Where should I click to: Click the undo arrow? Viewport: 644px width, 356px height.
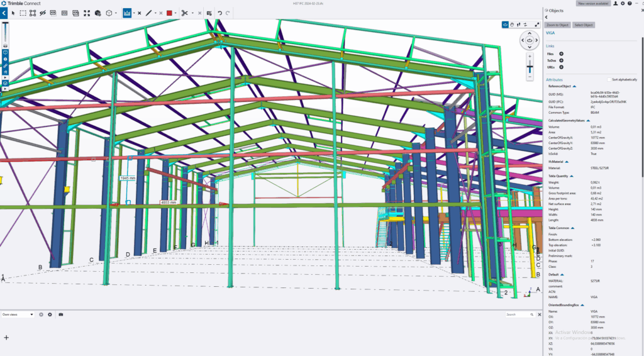click(219, 13)
